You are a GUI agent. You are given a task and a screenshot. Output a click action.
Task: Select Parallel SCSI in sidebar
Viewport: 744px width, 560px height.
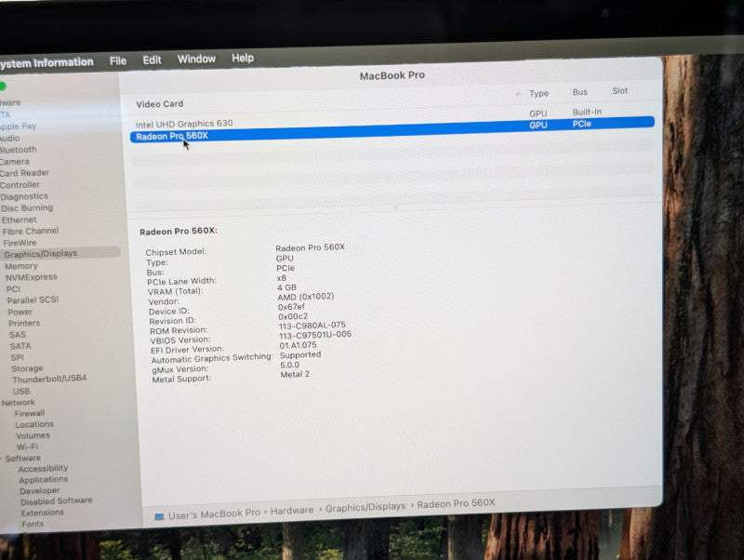[x=33, y=300]
